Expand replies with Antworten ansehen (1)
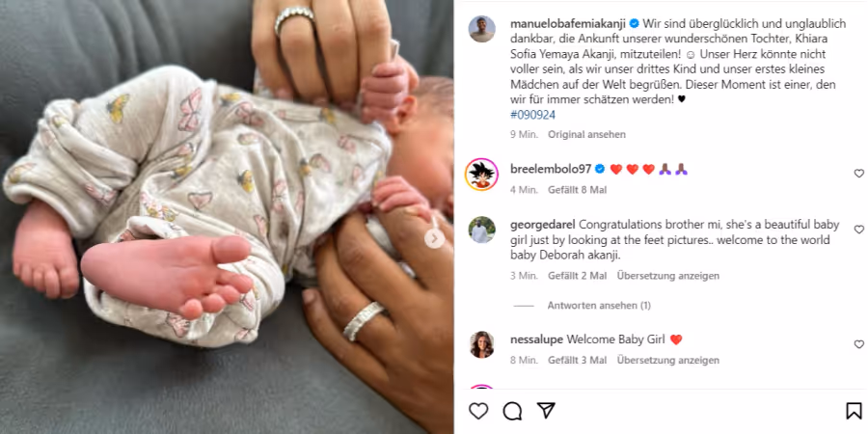The image size is (868, 434). [599, 306]
